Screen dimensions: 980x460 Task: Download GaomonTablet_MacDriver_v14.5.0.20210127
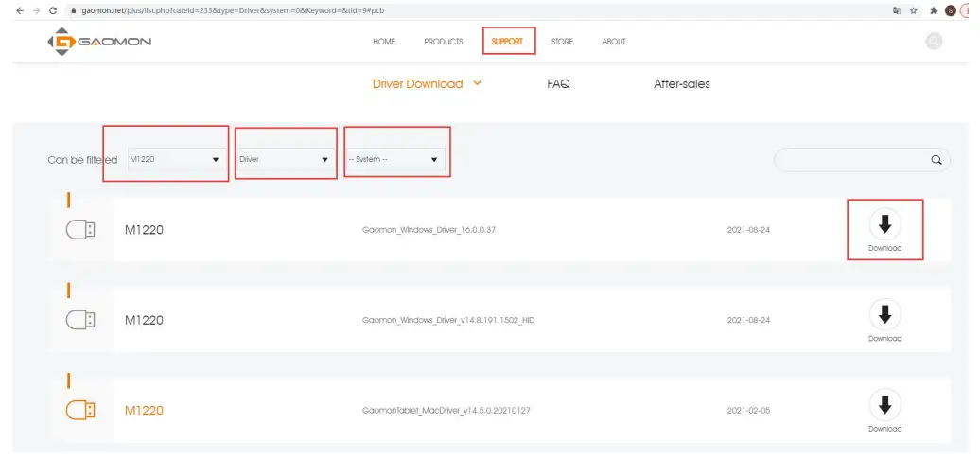[885, 411]
